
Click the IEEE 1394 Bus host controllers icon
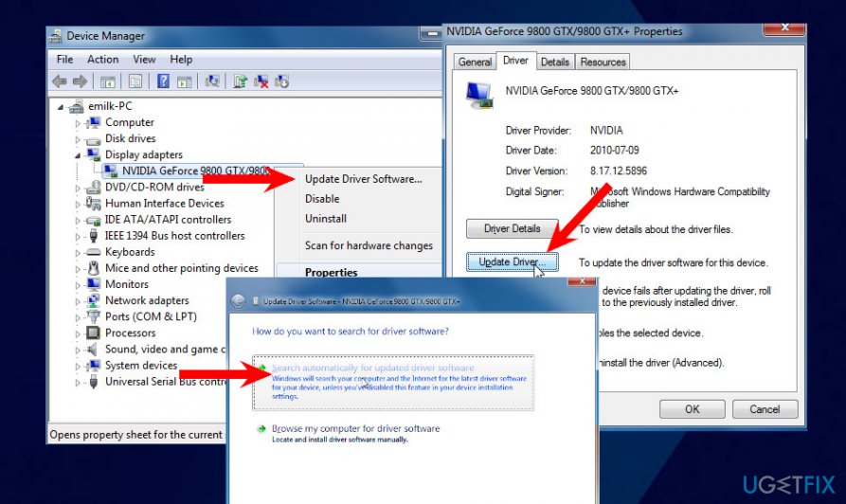tap(94, 236)
